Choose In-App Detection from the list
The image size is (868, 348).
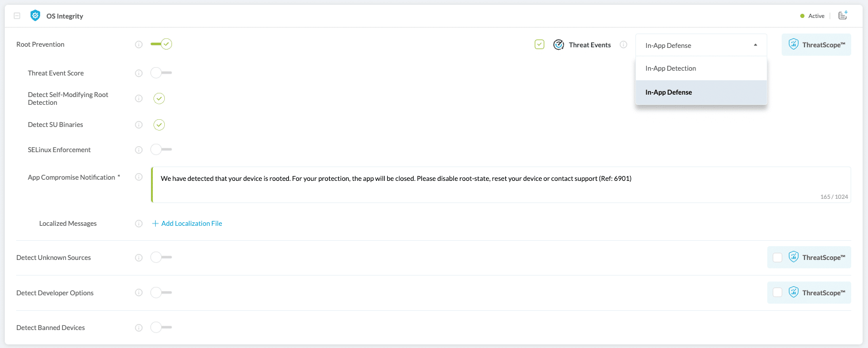pos(671,68)
